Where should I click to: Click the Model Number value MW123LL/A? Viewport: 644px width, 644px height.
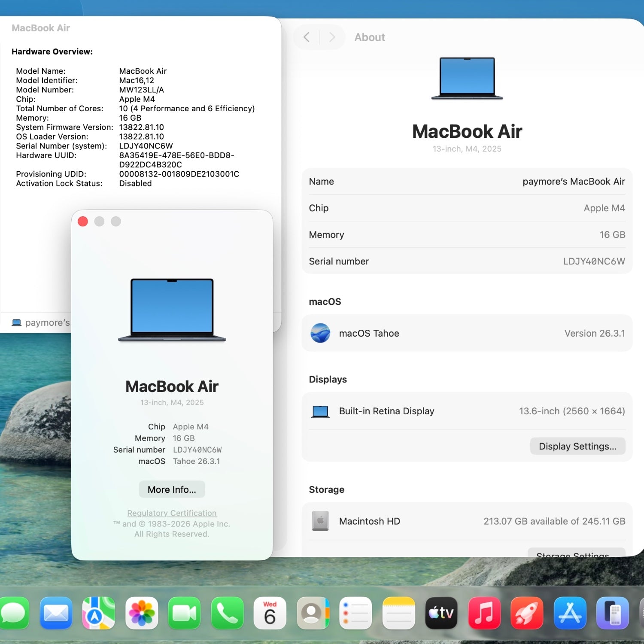click(141, 90)
